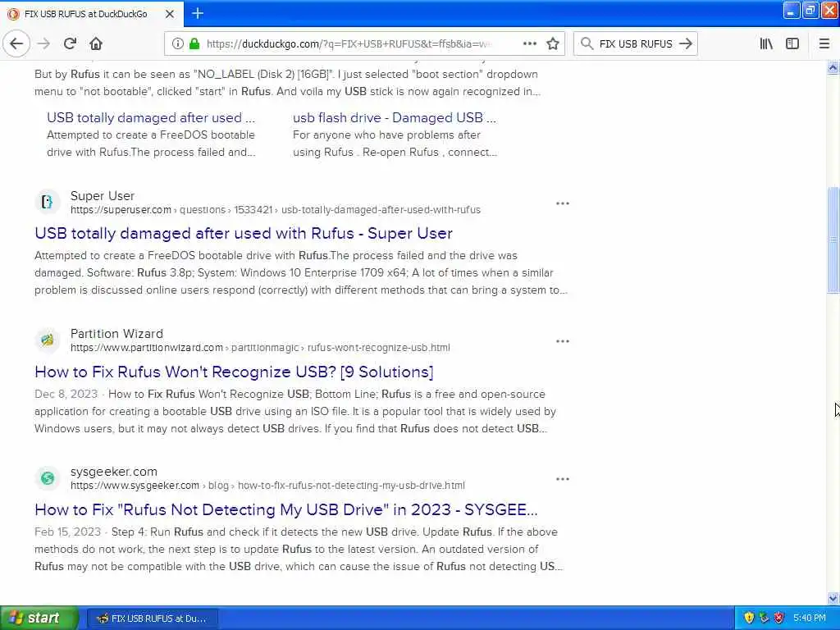This screenshot has height=630, width=840.
Task: Reload the current page
Action: [x=70, y=43]
